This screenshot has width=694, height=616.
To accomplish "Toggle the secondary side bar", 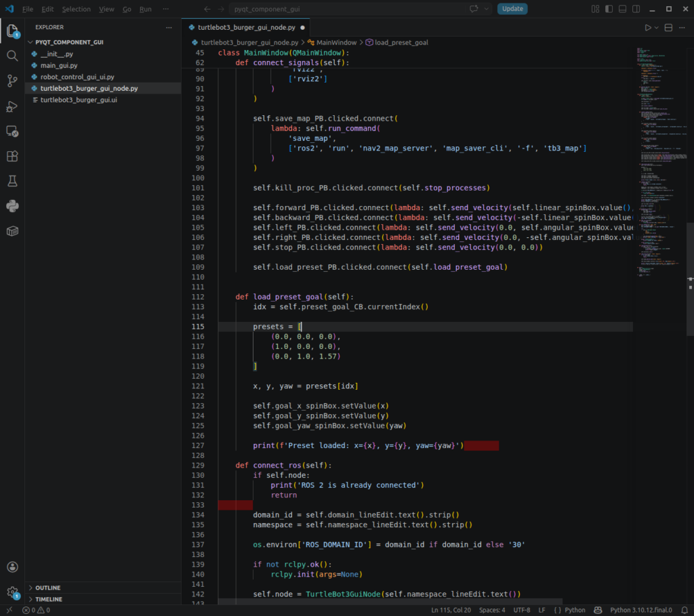I will 636,9.
